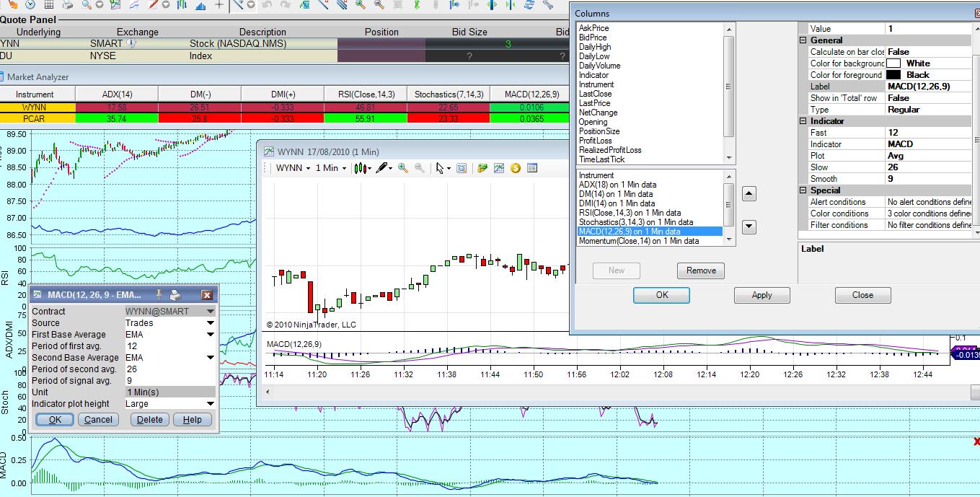Collapse the Indicator property section
The height and width of the screenshot is (497, 980).
803,121
